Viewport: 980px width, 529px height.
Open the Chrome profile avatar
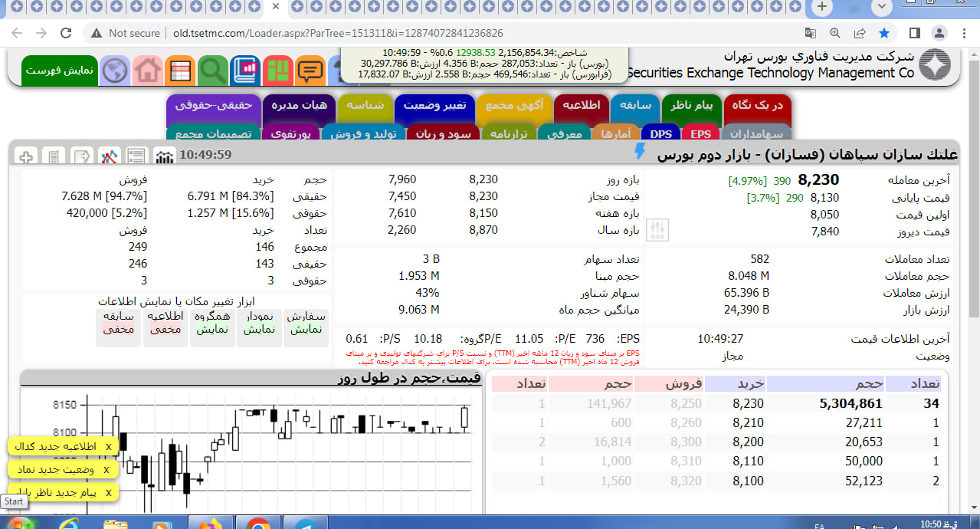click(x=939, y=33)
